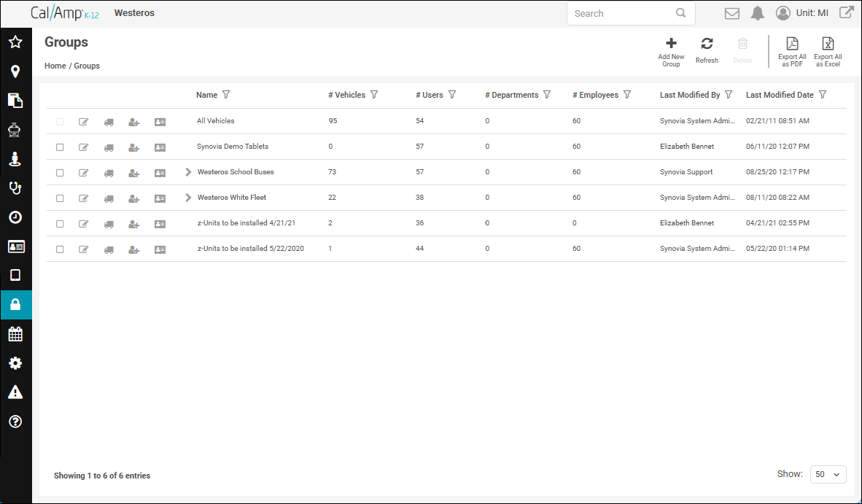862x504 pixels.
Task: Assign vehicles to Westeros White Fleet
Action: click(x=109, y=198)
